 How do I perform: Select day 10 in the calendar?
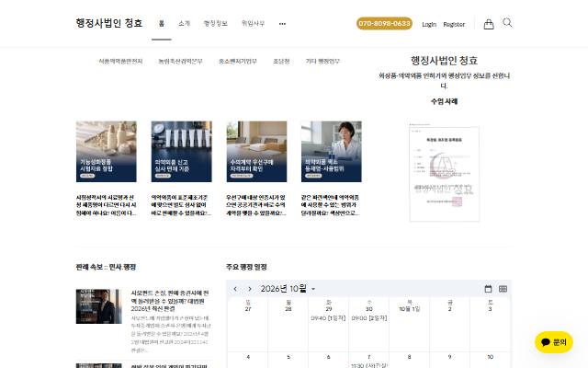490,357
